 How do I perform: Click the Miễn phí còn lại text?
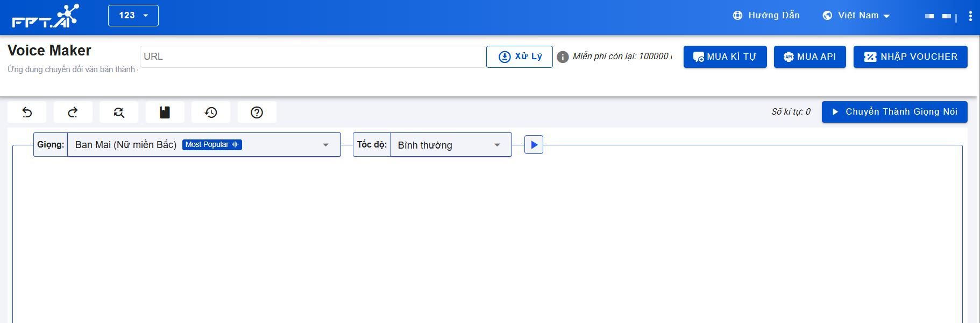(622, 57)
